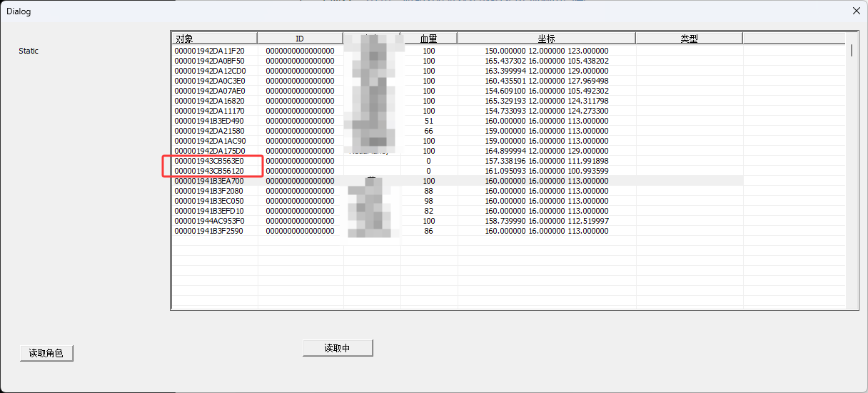Select row 000001942DA12CD0
This screenshot has height=393, width=868.
click(x=458, y=71)
